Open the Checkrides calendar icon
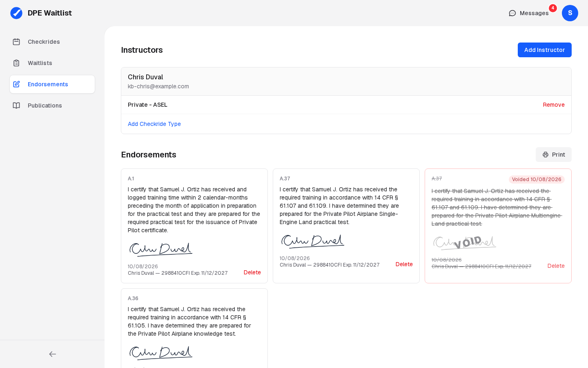 pos(16,42)
